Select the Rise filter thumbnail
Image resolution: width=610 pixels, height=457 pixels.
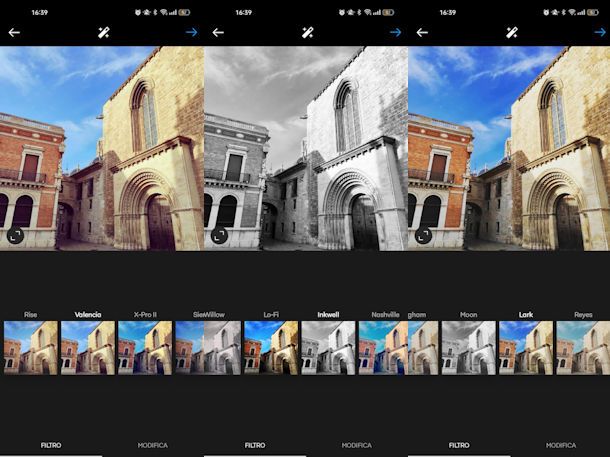(x=31, y=348)
